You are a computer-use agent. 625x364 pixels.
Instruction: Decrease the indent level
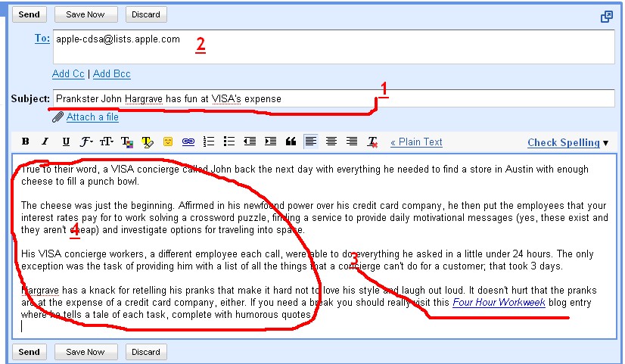tap(250, 142)
